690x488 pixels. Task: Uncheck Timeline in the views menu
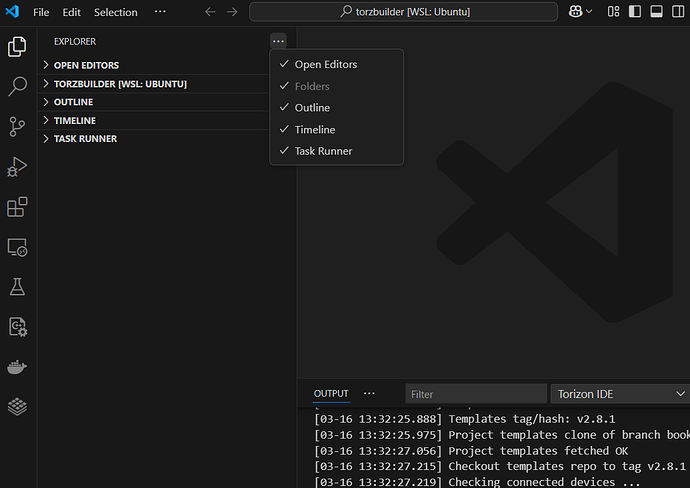(337, 129)
